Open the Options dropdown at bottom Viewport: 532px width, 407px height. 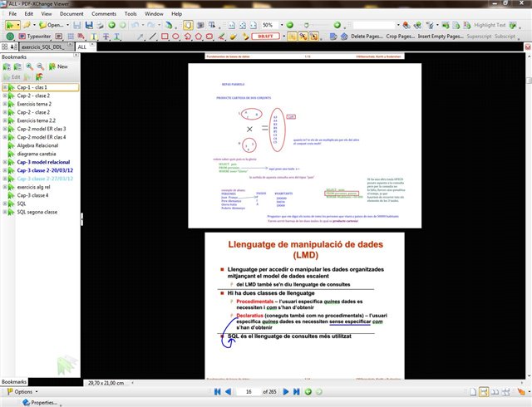(x=22, y=392)
